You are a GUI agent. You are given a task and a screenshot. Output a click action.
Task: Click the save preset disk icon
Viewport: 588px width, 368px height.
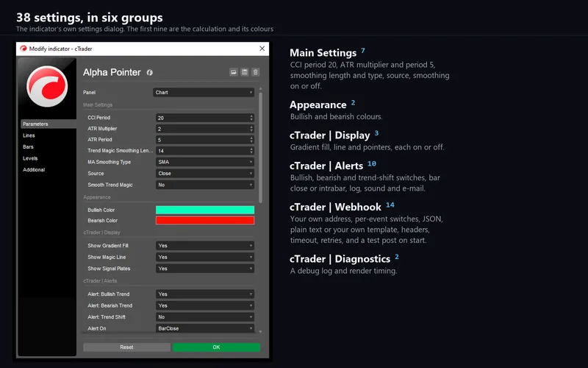point(245,72)
